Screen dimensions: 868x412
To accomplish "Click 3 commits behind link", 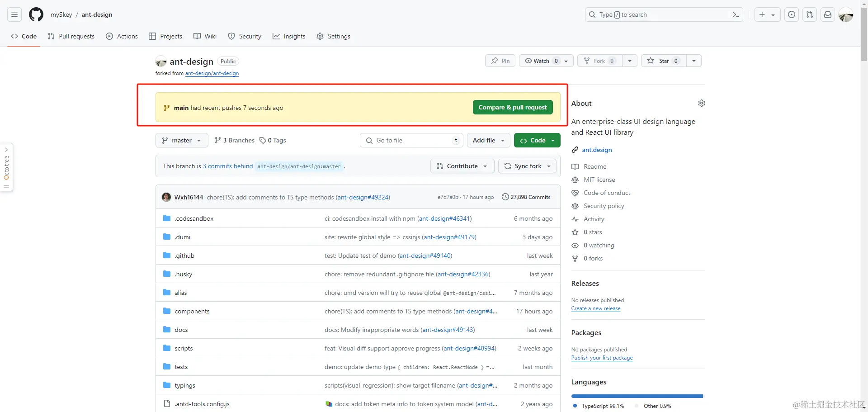I will [228, 166].
